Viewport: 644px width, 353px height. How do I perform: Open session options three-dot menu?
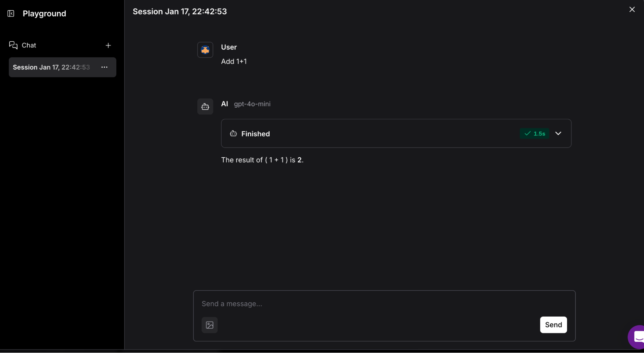point(104,67)
